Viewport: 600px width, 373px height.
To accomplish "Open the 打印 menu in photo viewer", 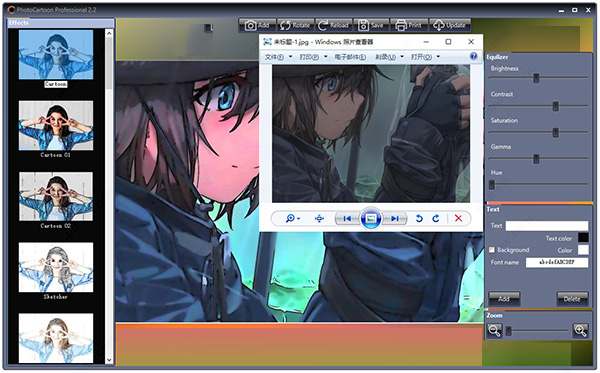I will point(313,57).
